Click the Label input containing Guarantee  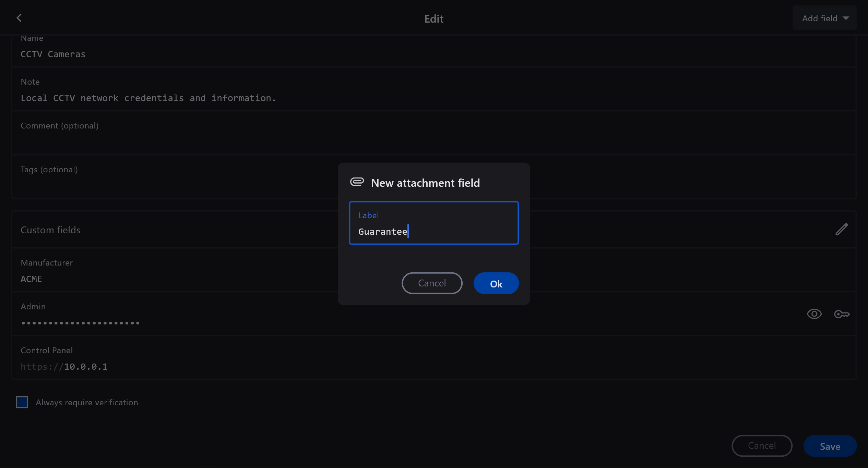pyautogui.click(x=433, y=231)
